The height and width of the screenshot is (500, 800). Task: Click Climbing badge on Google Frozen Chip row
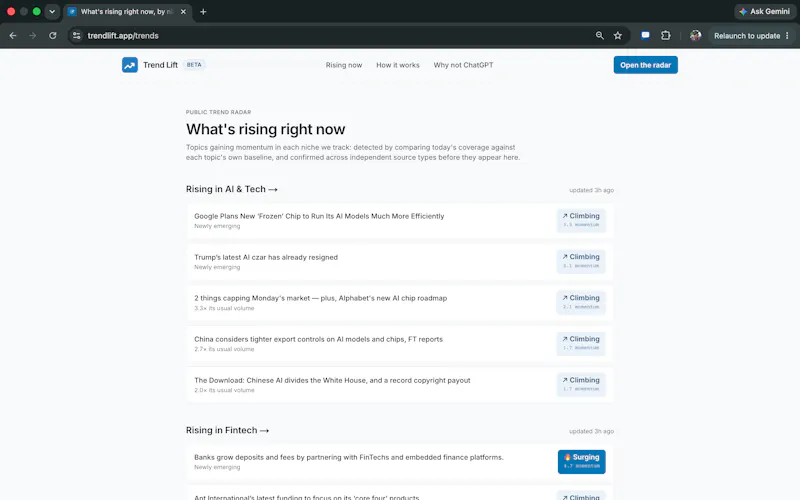pyautogui.click(x=581, y=220)
